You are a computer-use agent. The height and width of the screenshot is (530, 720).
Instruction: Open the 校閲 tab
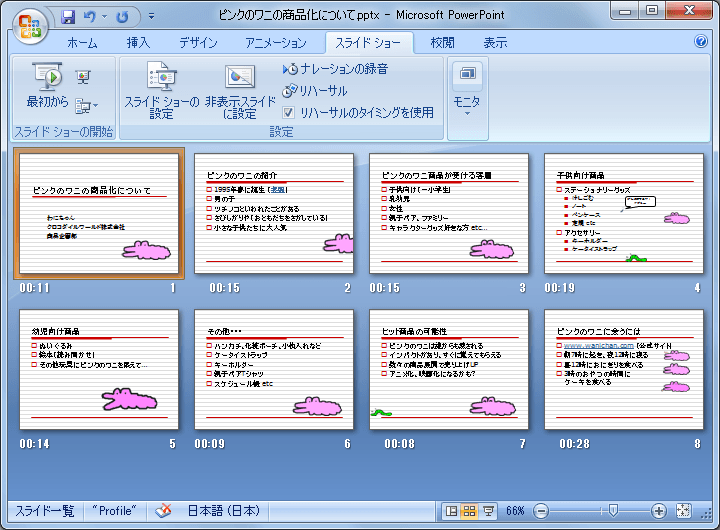[x=442, y=43]
